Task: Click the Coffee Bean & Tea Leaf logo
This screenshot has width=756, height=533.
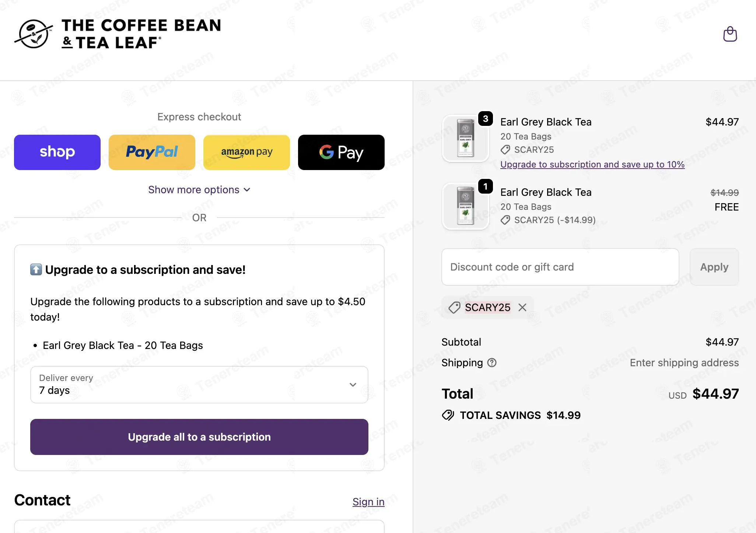Action: pyautogui.click(x=118, y=34)
